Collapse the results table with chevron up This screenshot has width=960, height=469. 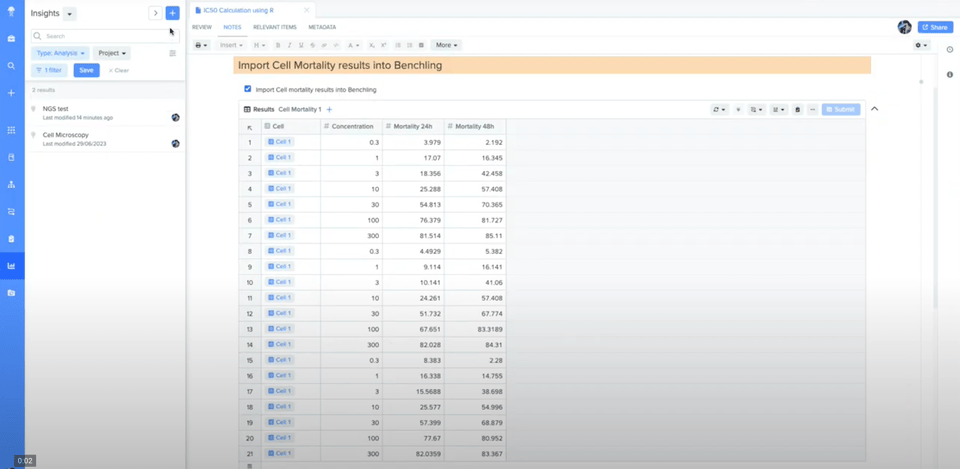point(874,109)
